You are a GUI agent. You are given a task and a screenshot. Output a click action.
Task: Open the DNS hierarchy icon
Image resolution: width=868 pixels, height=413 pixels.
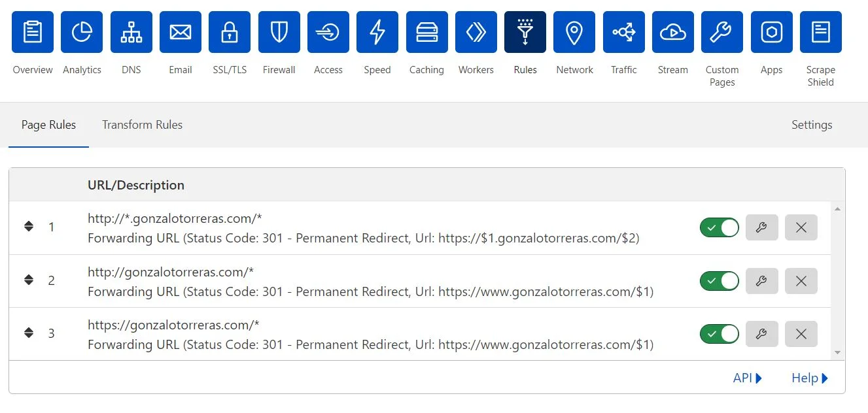131,32
